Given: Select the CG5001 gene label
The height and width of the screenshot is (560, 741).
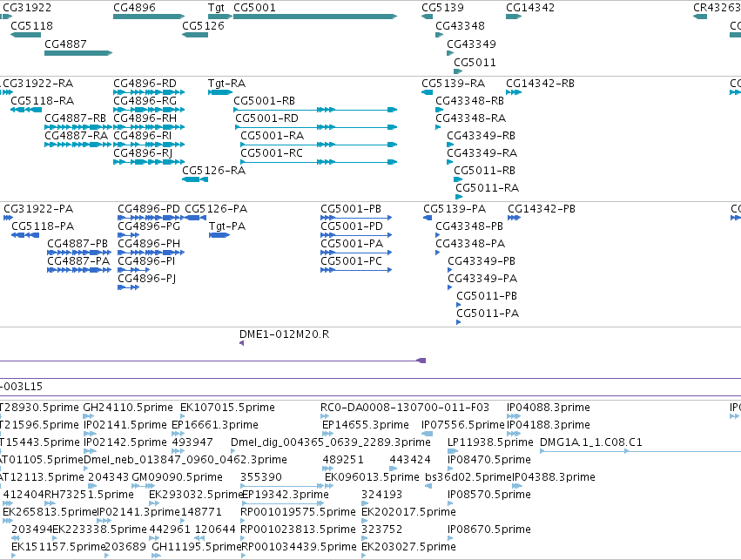Looking at the screenshot, I should coord(254,8).
